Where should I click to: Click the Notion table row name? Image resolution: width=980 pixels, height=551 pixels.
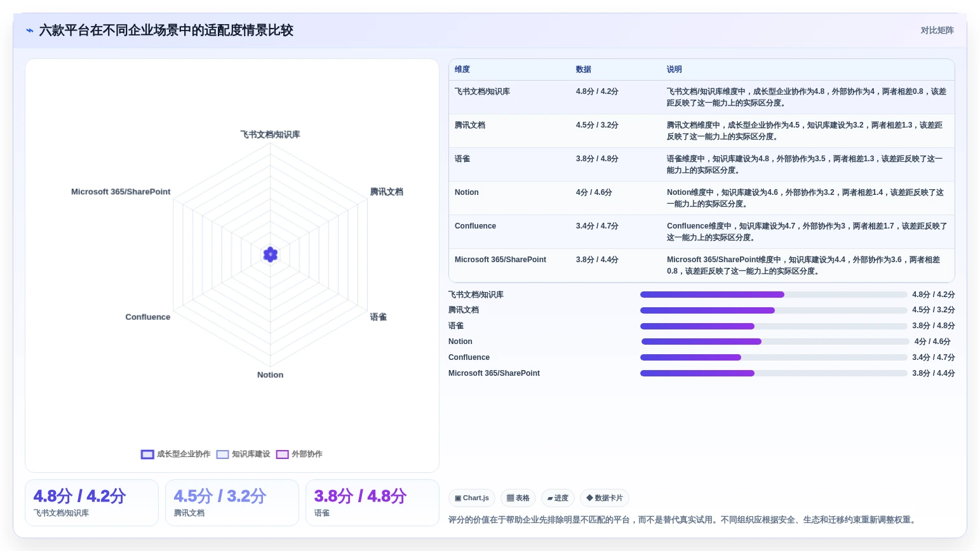coord(467,193)
